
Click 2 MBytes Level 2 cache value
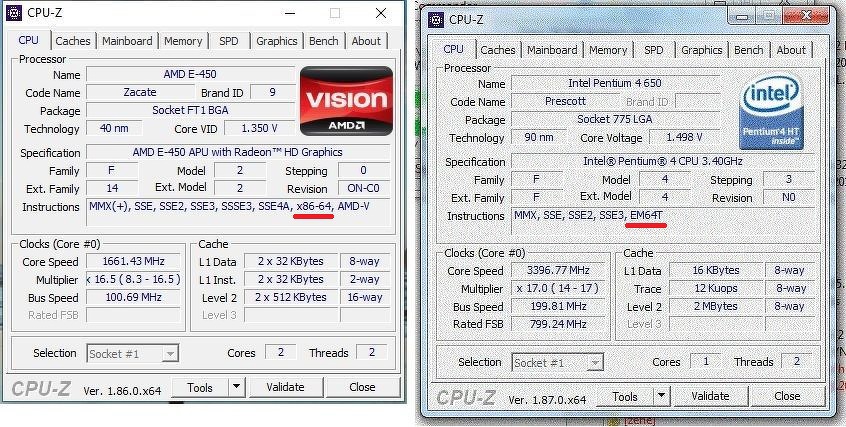pyautogui.click(x=716, y=307)
